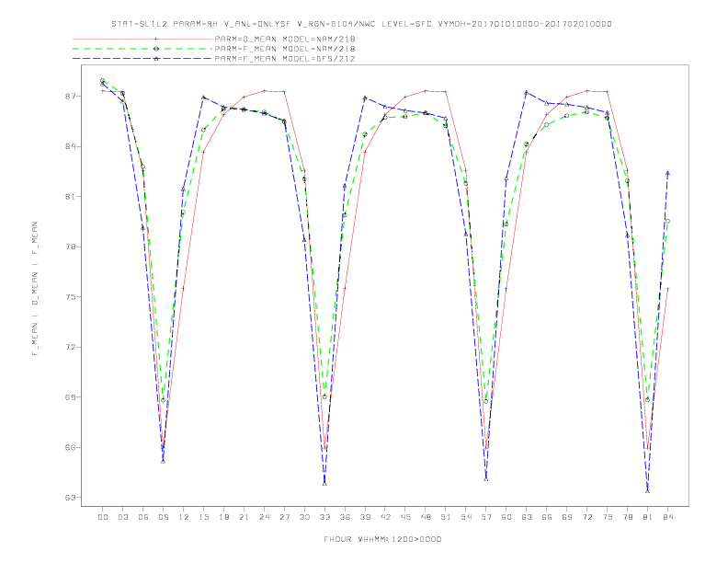
Task: Click the x-axis tick label 60
Action: pos(506,517)
